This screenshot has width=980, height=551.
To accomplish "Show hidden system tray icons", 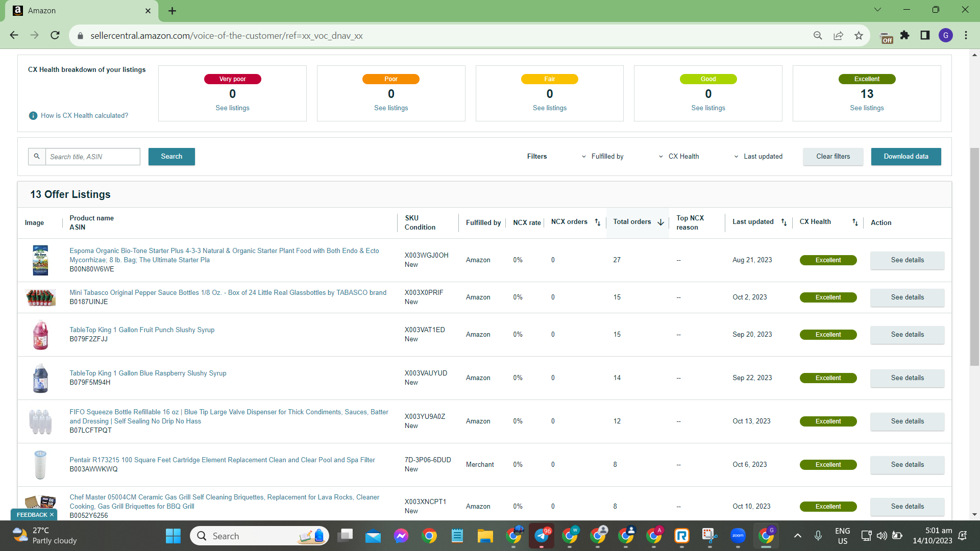I will [798, 536].
